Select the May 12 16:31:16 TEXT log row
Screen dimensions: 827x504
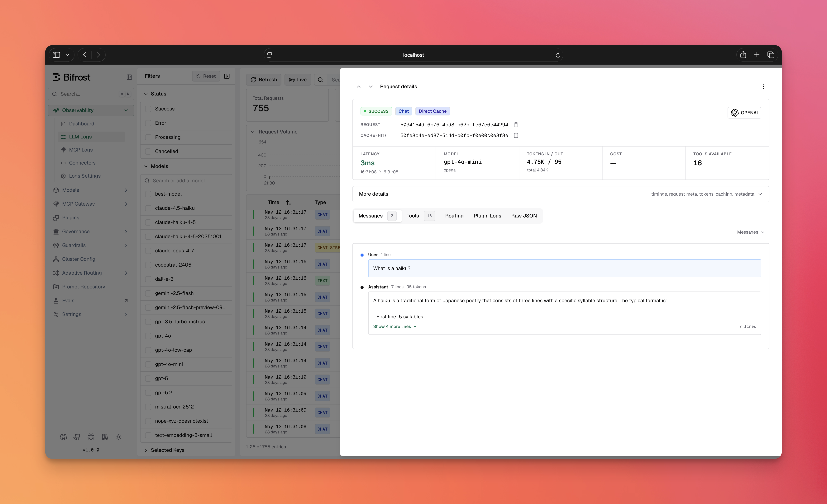click(293, 281)
